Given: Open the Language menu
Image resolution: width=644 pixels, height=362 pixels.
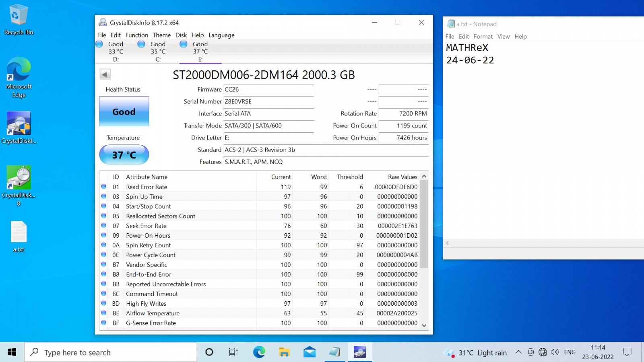Looking at the screenshot, I should point(221,35).
